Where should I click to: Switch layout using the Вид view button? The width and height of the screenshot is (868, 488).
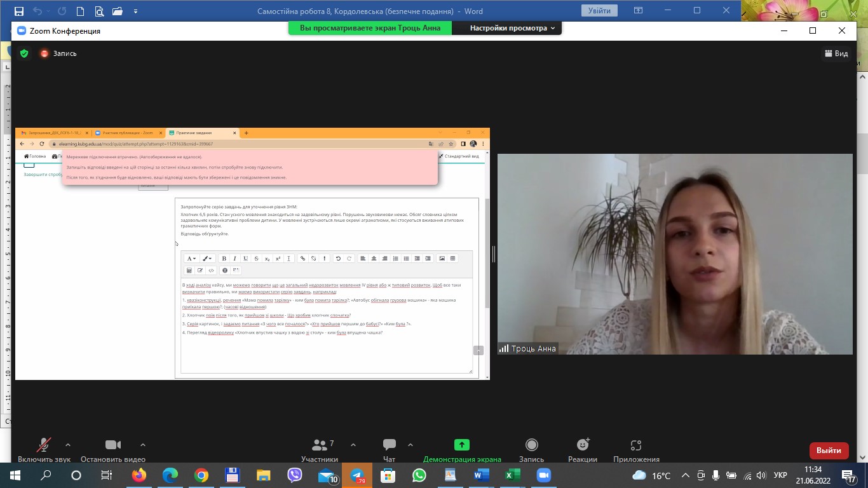pos(836,53)
